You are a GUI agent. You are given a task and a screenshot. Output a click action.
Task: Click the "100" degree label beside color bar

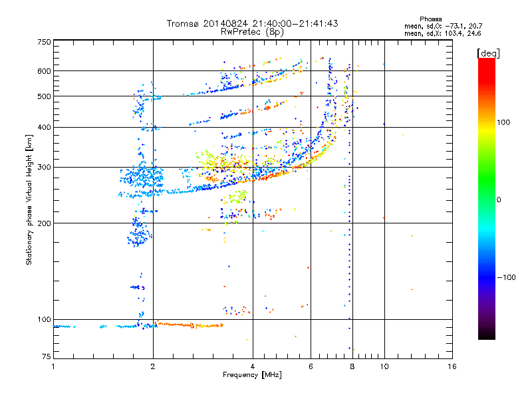click(x=503, y=122)
